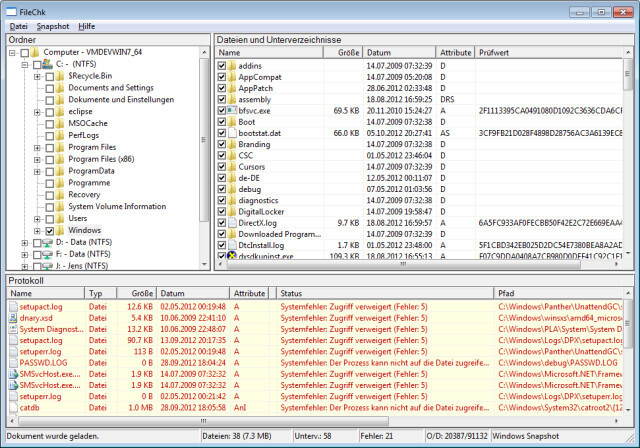Click the first setupact.log icon in Protokoll

point(13,307)
